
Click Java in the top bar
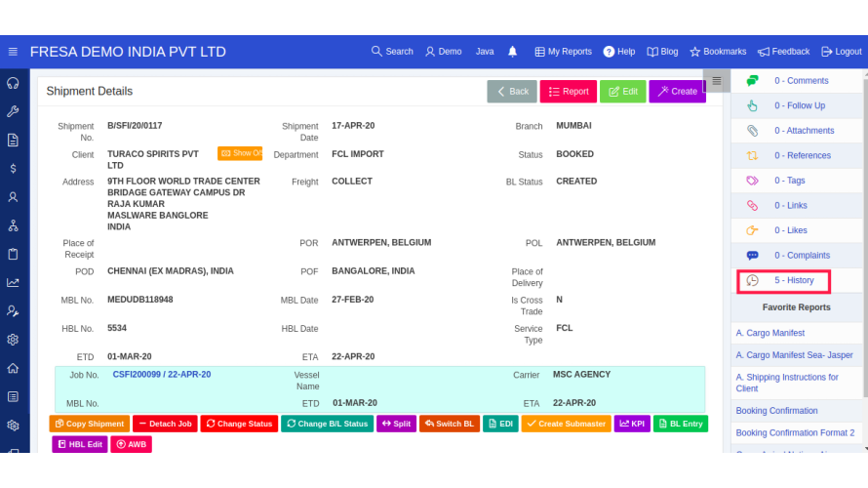point(485,52)
